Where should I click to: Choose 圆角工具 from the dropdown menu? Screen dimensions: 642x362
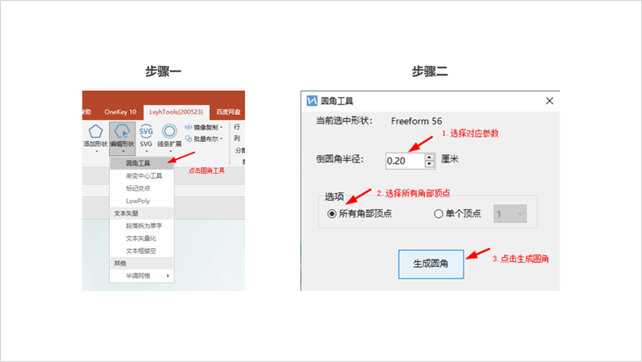[142, 163]
